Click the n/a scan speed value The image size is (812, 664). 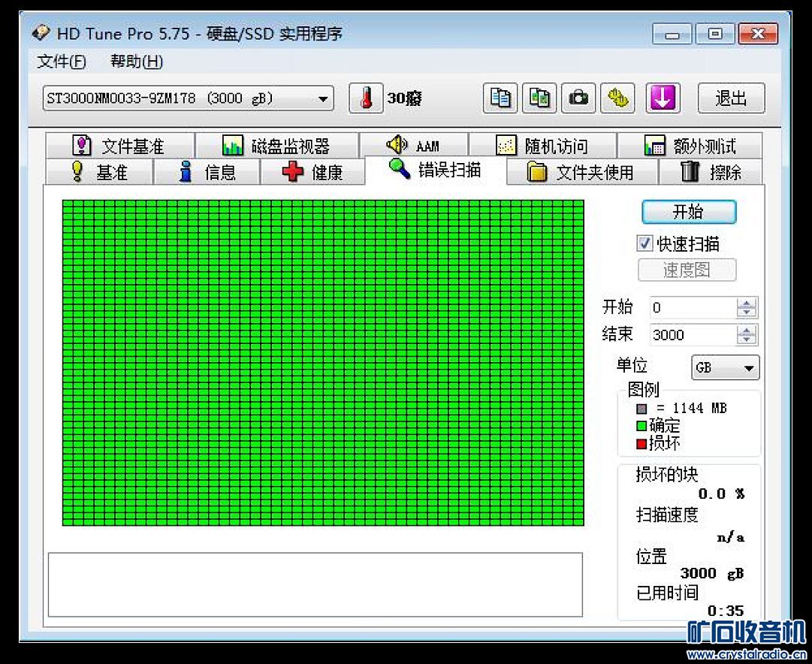pos(731,538)
